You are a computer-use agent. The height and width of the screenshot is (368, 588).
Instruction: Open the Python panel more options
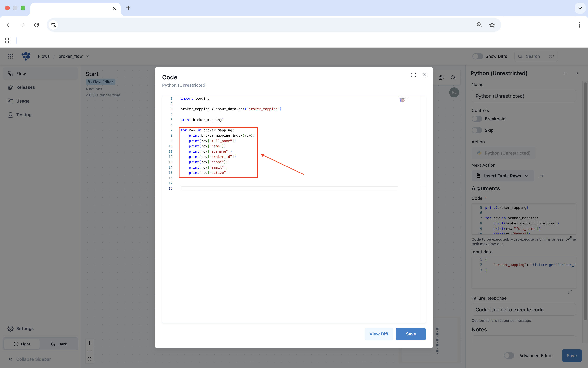pos(565,73)
